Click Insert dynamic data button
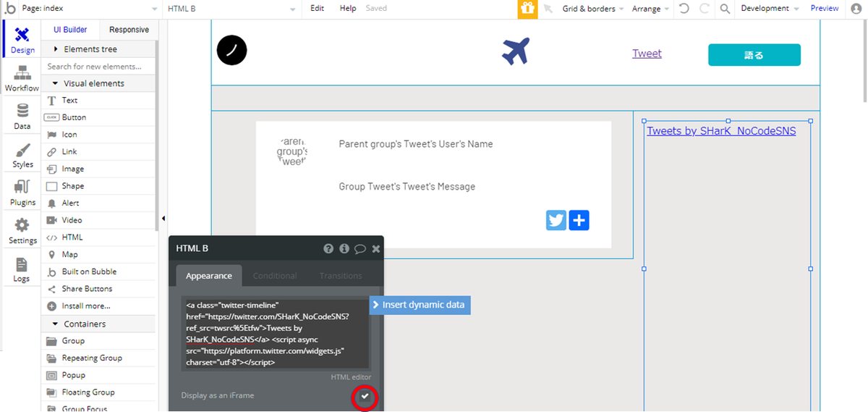This screenshot has height=412, width=868. tap(420, 305)
